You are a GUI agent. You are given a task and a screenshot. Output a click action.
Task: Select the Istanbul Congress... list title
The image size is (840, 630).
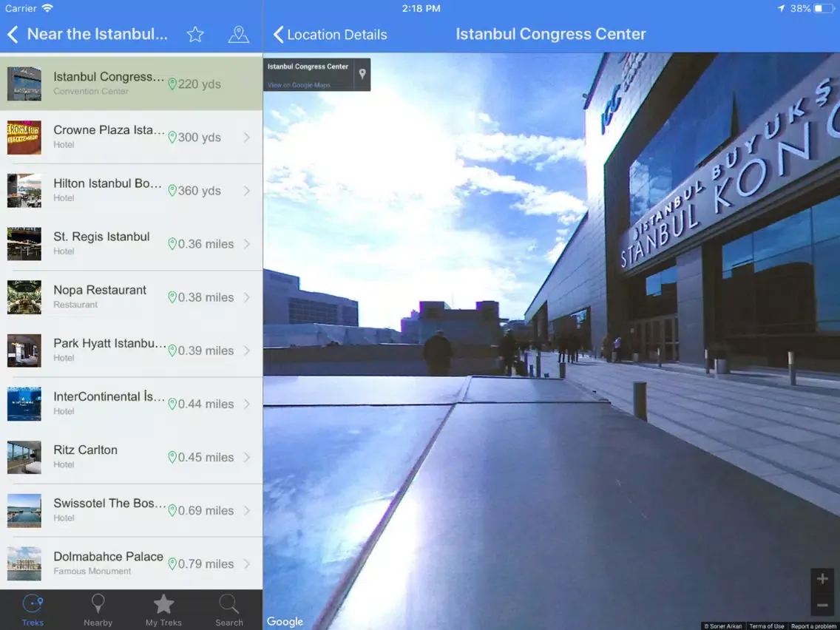coord(109,77)
